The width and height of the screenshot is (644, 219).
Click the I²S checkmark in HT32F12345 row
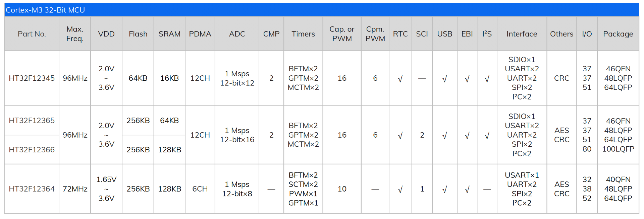point(487,79)
